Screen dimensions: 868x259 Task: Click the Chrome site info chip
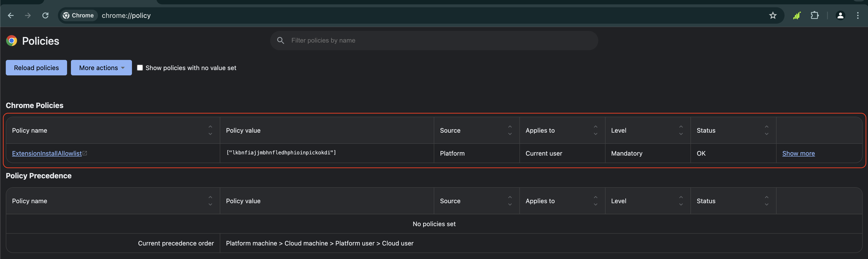(78, 15)
